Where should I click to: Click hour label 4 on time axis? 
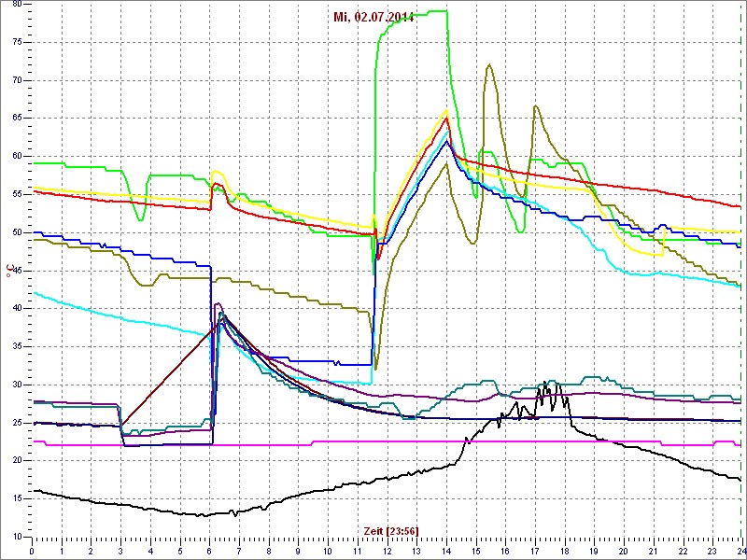click(x=150, y=551)
